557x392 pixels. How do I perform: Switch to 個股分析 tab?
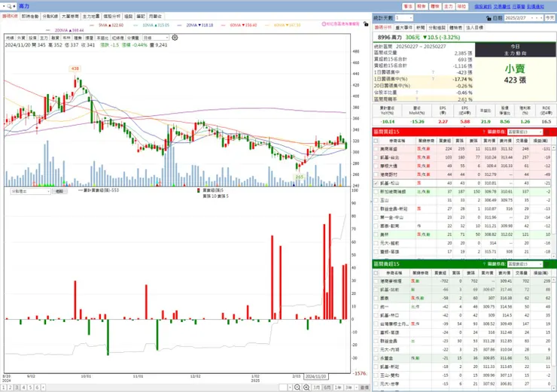point(112,17)
